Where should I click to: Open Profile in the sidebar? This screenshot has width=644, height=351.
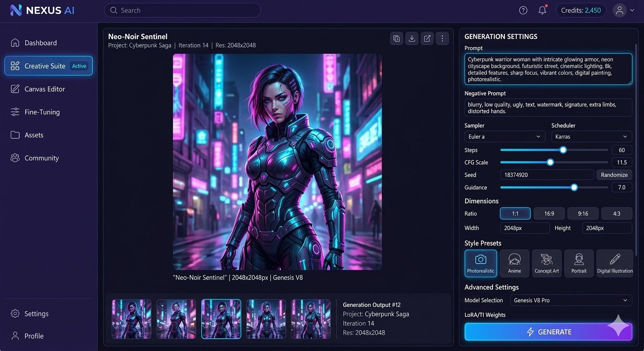point(48,336)
